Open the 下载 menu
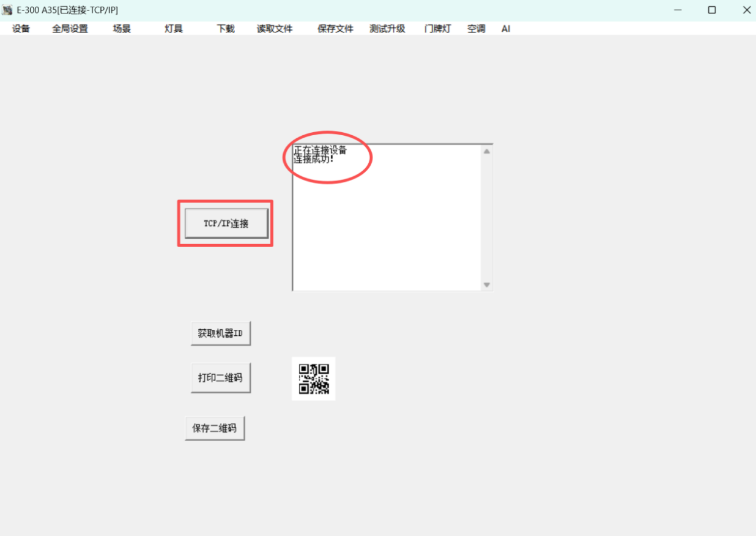Viewport: 756px width, 536px height. coord(226,29)
